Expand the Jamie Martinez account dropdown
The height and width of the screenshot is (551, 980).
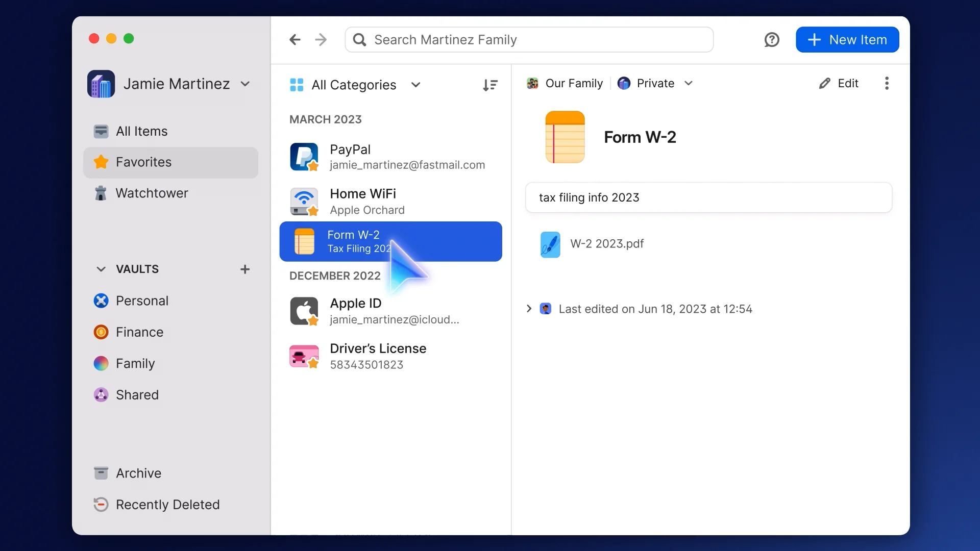[246, 84]
